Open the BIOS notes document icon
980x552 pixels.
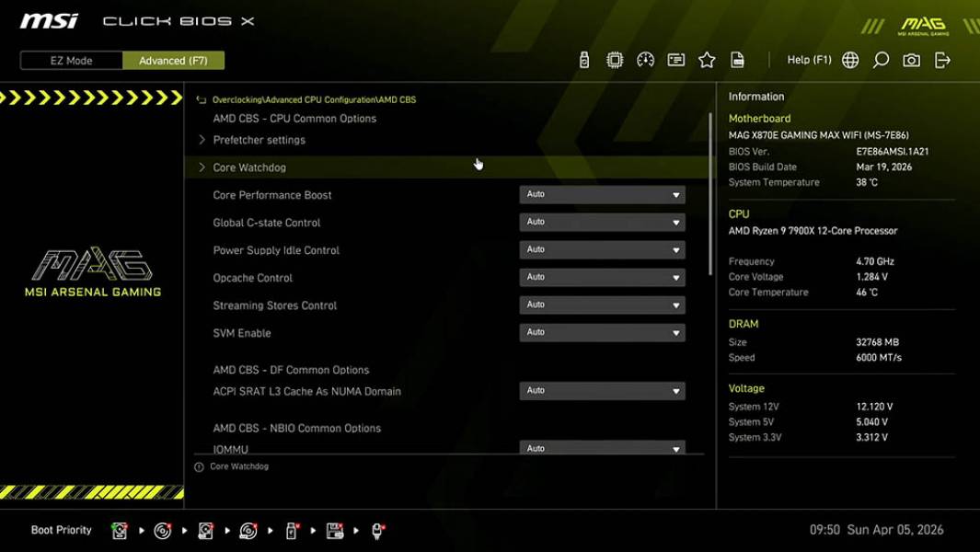tap(737, 59)
